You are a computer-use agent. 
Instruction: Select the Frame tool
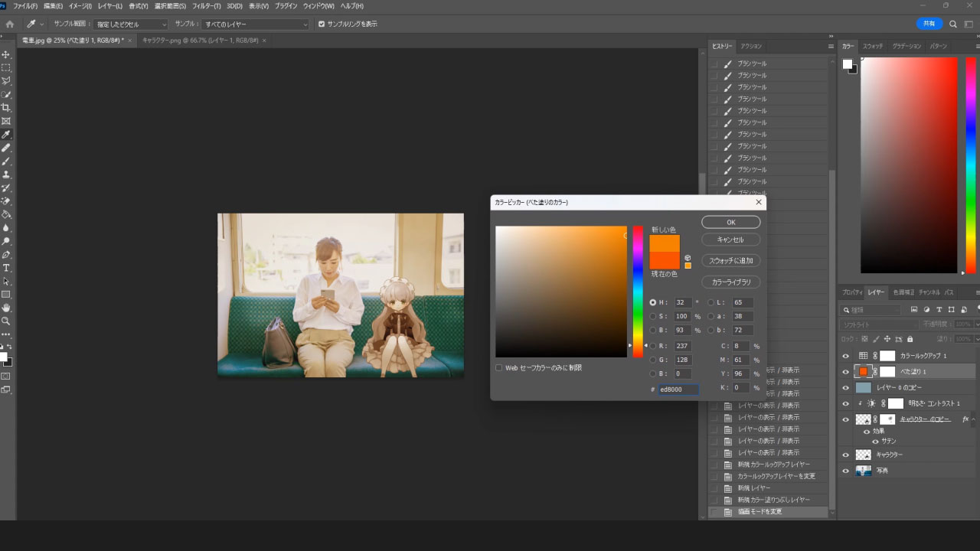(x=6, y=121)
